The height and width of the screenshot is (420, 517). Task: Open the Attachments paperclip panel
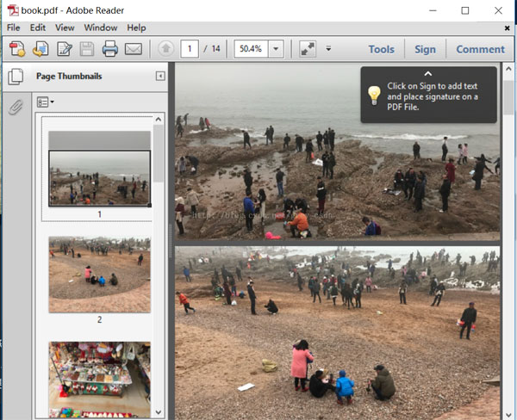16,107
